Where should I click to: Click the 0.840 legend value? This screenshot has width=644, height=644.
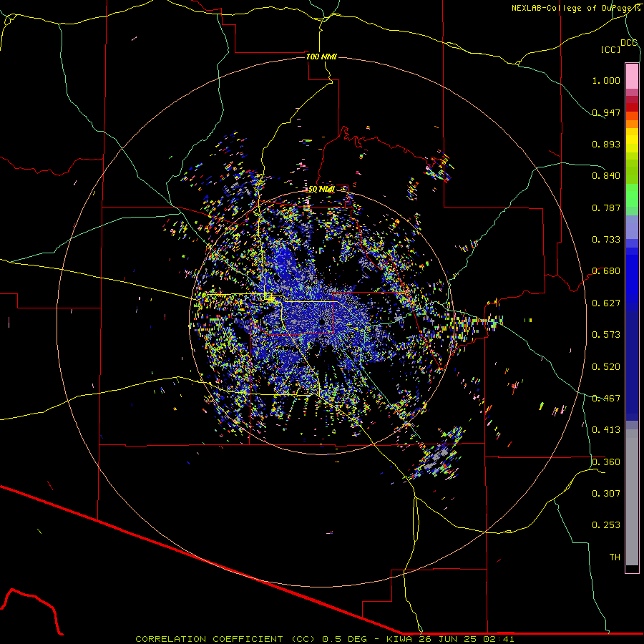pyautogui.click(x=606, y=176)
